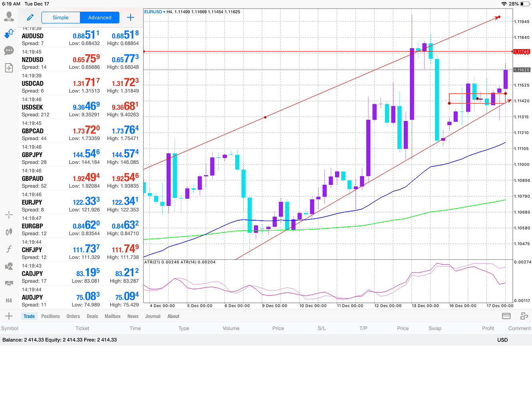The image size is (532, 399).
Task: Switch quotes view to Simple mode
Action: coord(60,18)
